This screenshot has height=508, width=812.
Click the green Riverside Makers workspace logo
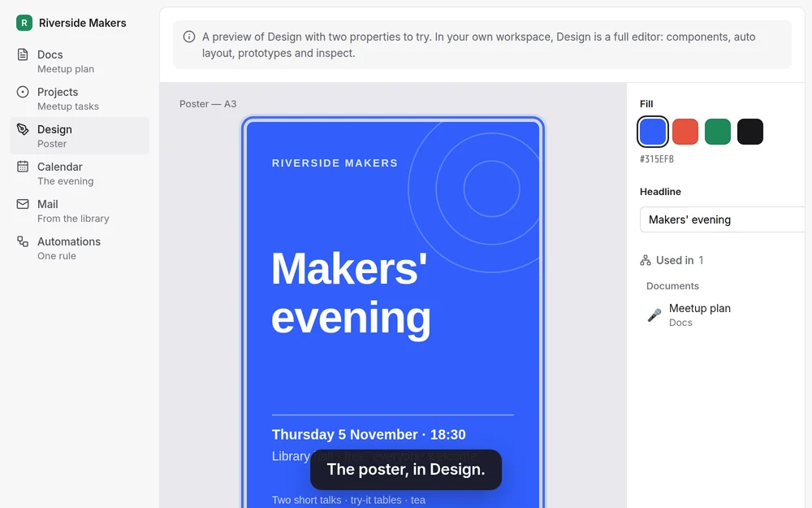24,23
